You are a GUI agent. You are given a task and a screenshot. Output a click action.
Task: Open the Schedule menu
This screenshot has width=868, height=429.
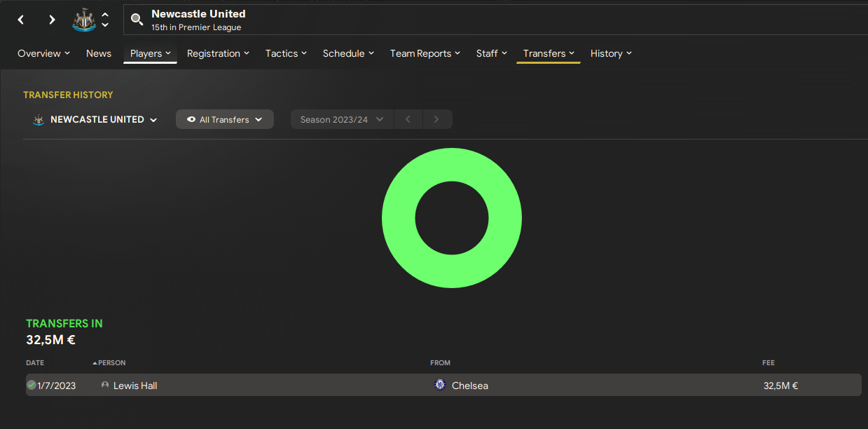tap(348, 53)
